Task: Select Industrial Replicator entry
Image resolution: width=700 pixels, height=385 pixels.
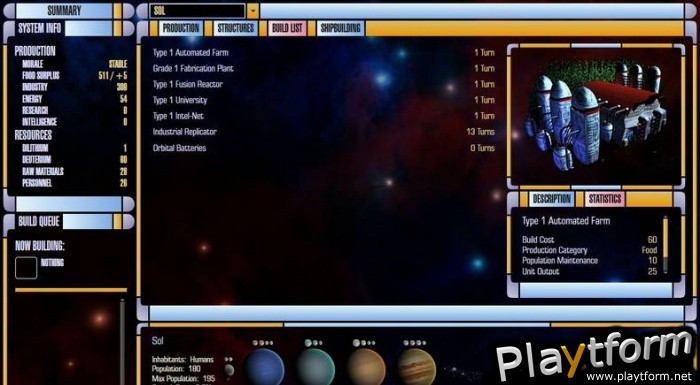Action: [324, 132]
